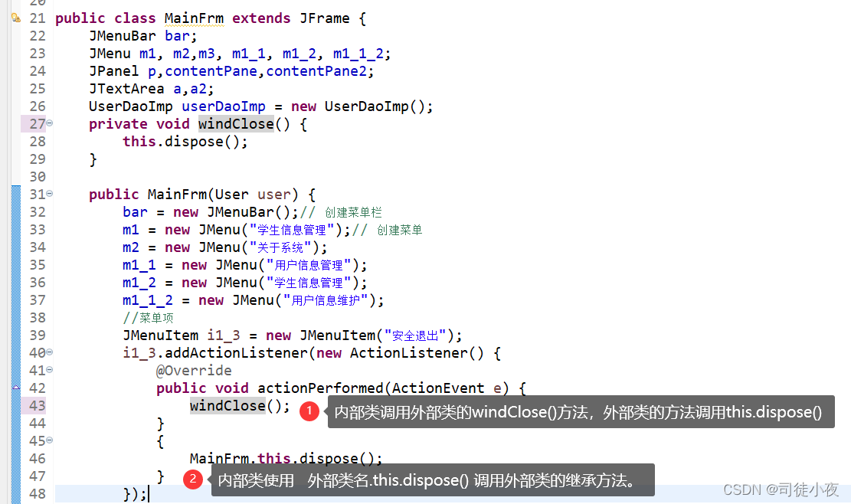Click the userDaoImp field on line 26
This screenshot has height=504, width=851.
(224, 106)
